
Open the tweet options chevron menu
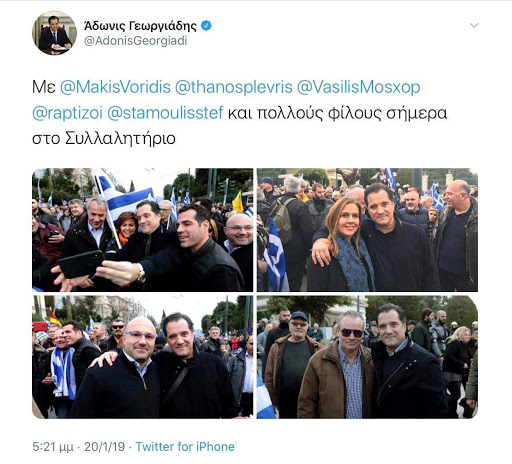point(474,25)
